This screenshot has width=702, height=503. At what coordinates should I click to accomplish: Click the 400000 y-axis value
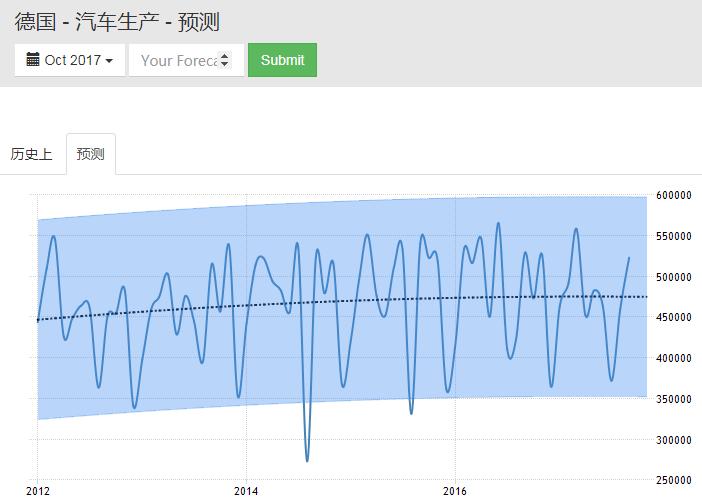[x=674, y=358]
